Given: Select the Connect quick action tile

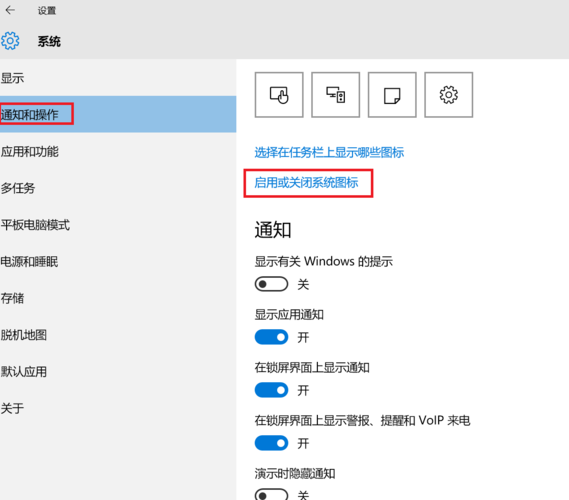Looking at the screenshot, I should 336,95.
